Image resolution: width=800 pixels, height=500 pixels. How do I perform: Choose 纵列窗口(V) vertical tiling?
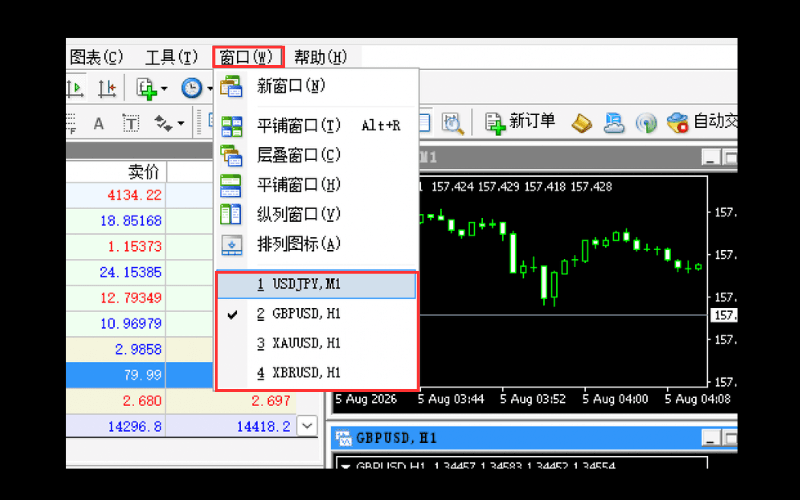316,214
